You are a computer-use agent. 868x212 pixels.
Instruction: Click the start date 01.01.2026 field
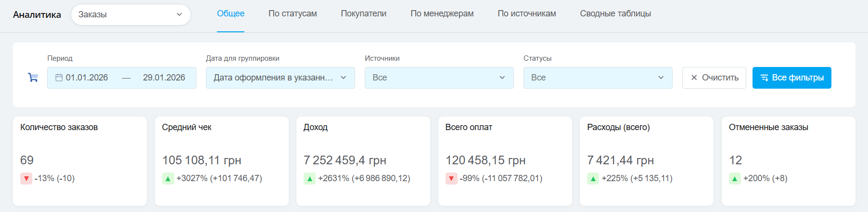[87, 78]
